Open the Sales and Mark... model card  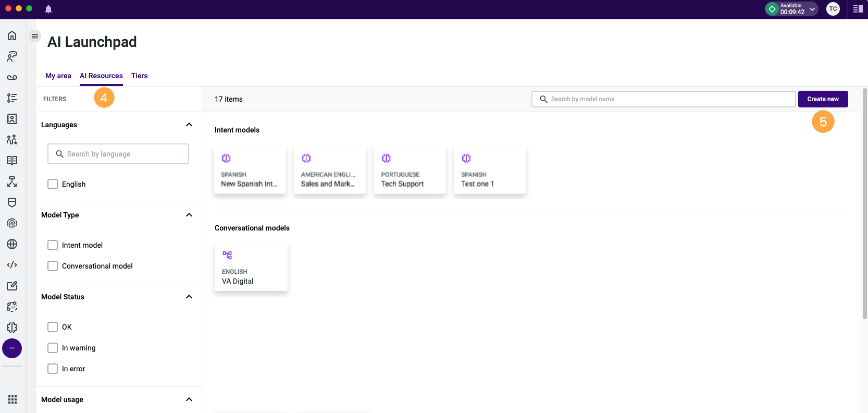330,169
